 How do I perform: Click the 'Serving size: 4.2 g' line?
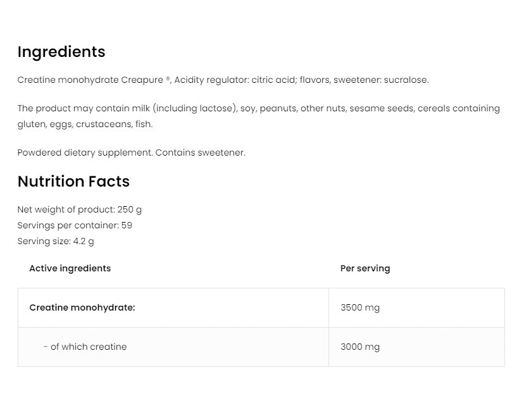click(56, 242)
